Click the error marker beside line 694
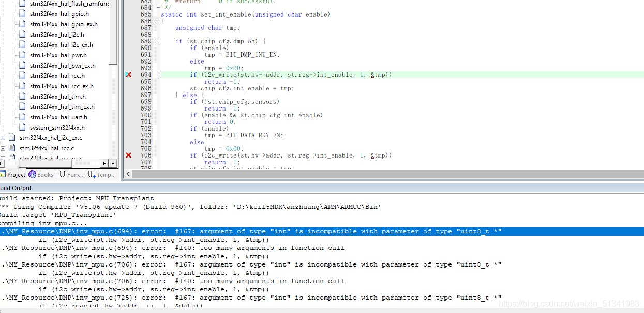644x313 pixels. [128, 75]
